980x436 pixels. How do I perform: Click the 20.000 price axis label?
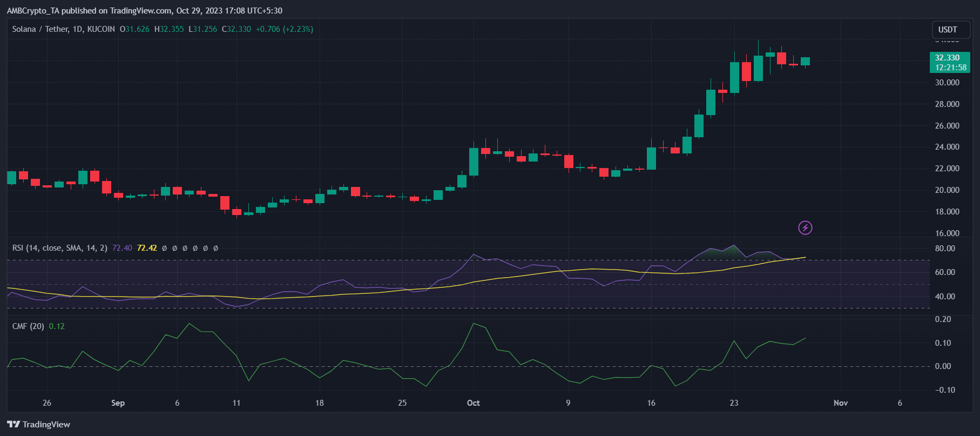coord(947,190)
